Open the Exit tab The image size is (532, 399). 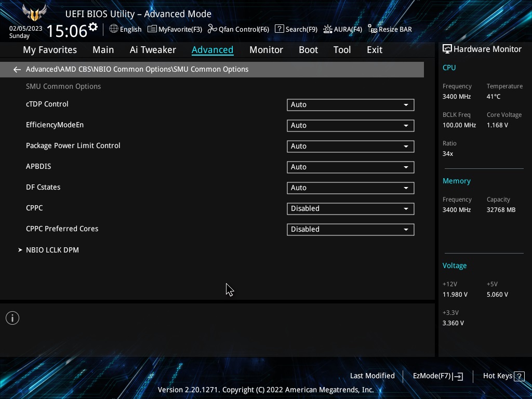375,50
